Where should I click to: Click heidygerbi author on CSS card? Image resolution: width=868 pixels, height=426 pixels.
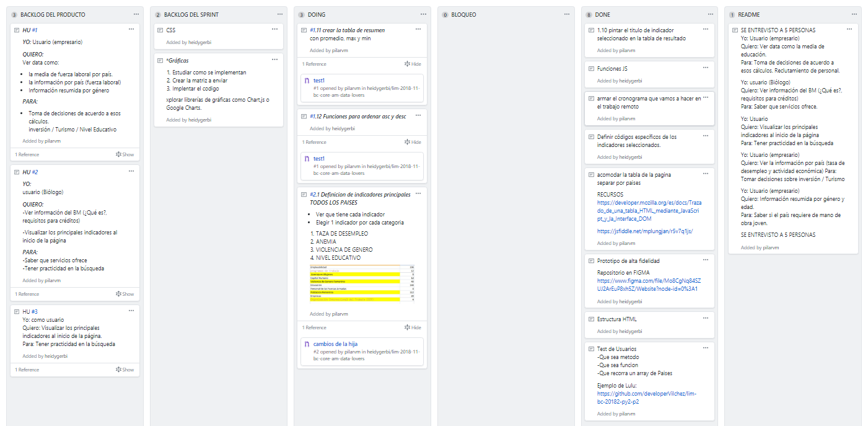(x=201, y=42)
